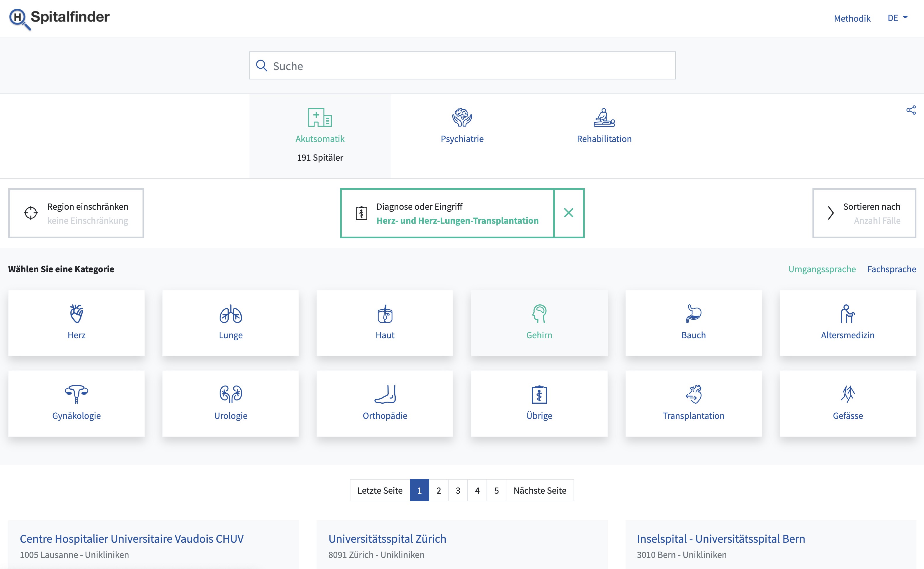
Task: Go to page 3
Action: (x=458, y=490)
